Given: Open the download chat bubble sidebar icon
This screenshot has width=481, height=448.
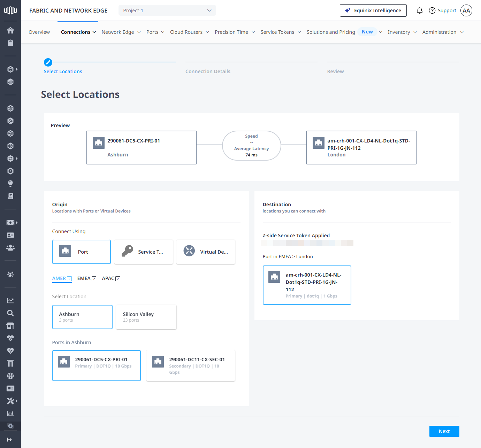Looking at the screenshot, I should point(10,426).
